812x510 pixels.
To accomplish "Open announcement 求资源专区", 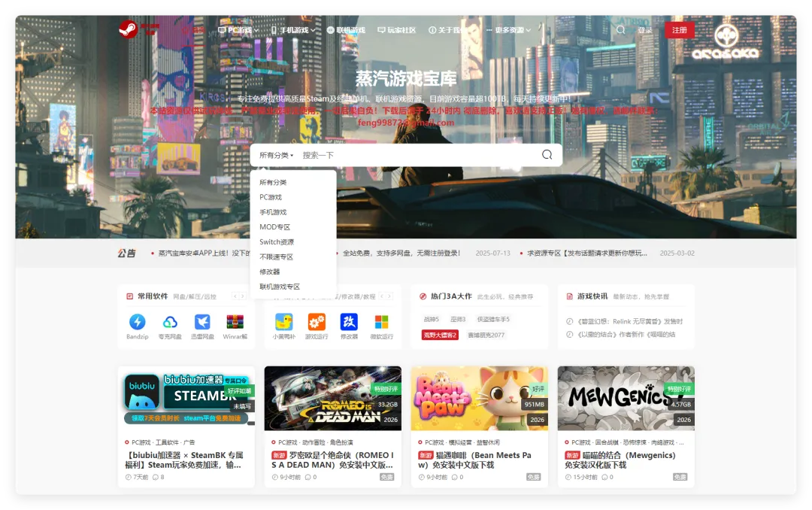I will coord(587,253).
